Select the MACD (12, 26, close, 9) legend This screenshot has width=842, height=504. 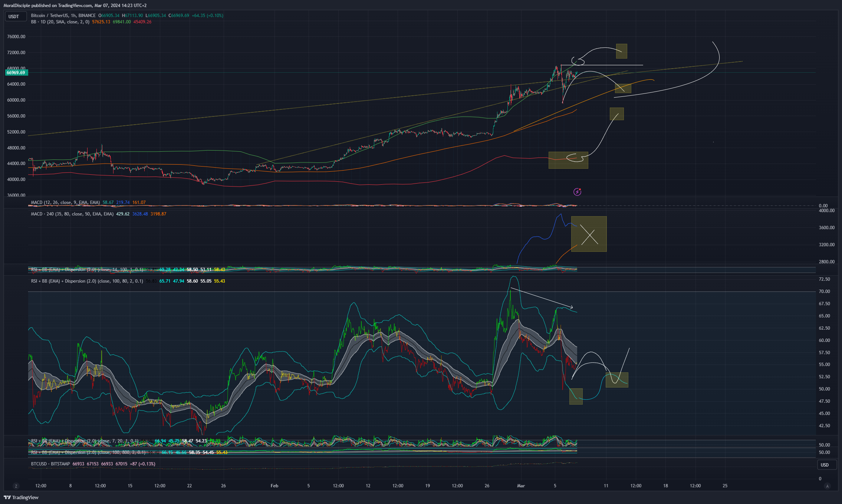pos(65,202)
